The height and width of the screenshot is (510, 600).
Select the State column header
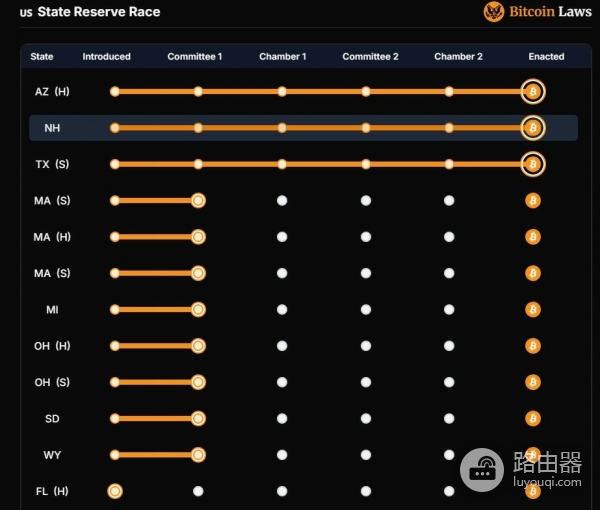point(42,57)
